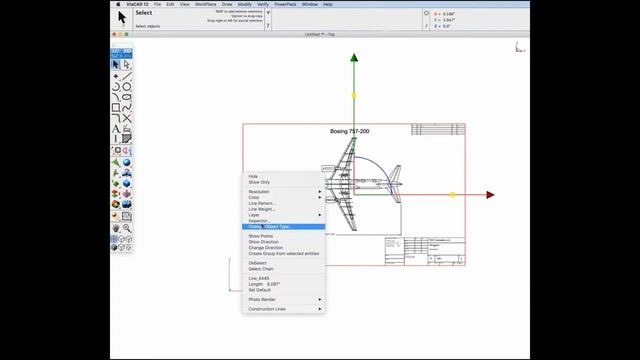The width and height of the screenshot is (640, 360).
Task: Open the Mirror tool
Action: click(127, 151)
